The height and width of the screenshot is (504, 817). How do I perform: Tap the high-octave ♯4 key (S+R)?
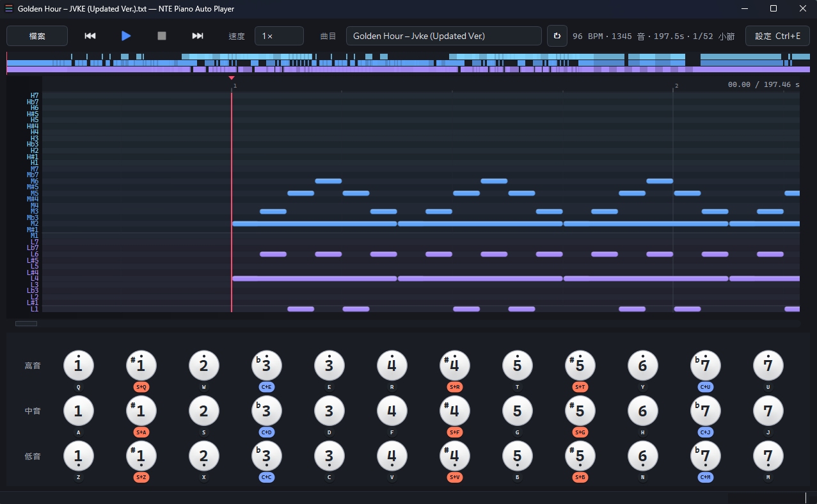coord(455,366)
